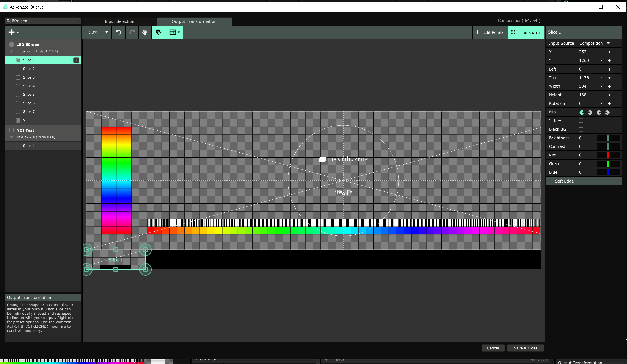Click the Save & Close button
Screen dimensions: 627x364
[525, 348]
